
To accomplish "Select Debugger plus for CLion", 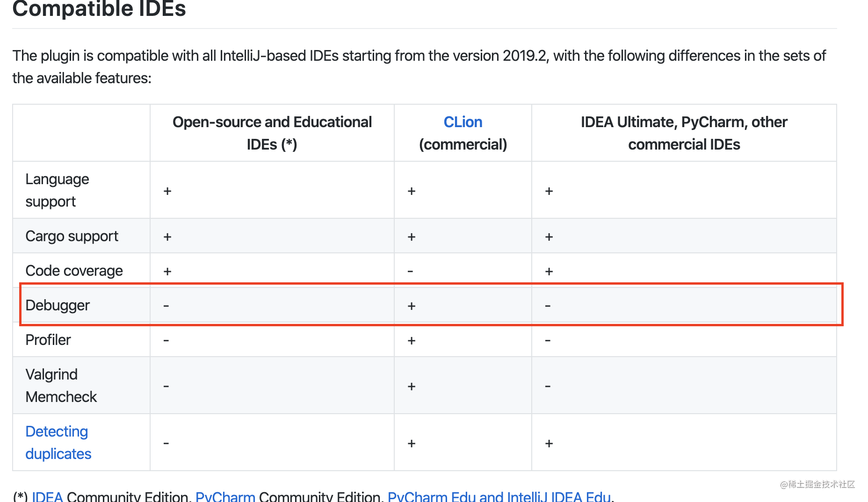I will click(412, 306).
